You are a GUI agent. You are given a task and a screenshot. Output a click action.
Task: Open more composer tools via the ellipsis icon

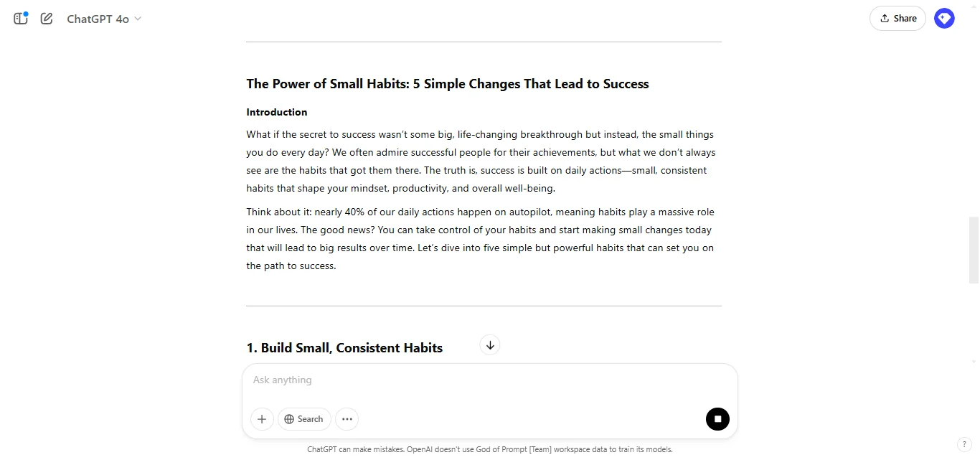tap(347, 419)
